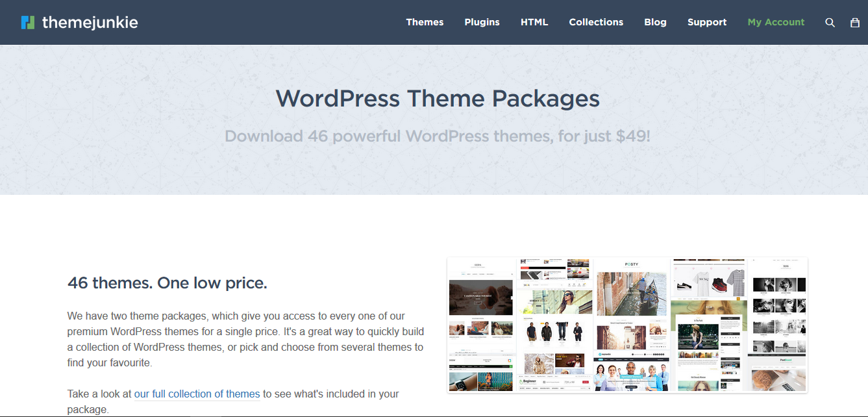
Task: Open the shopping cart icon
Action: pos(855,22)
